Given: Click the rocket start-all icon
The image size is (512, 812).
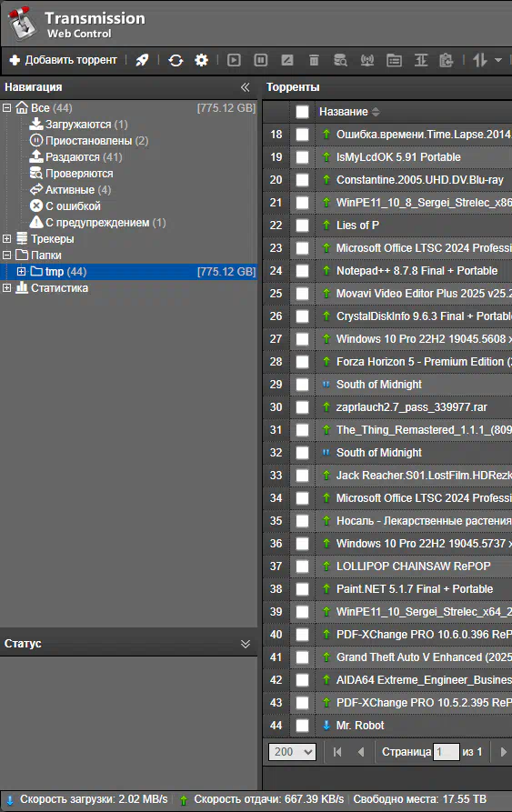Looking at the screenshot, I should coord(142,60).
